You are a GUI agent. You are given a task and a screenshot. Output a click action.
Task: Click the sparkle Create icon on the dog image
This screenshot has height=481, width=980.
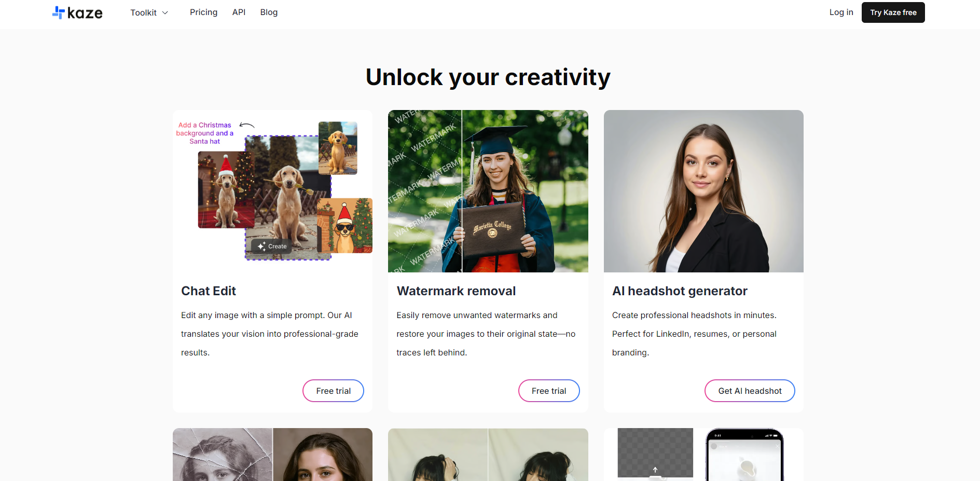(261, 246)
